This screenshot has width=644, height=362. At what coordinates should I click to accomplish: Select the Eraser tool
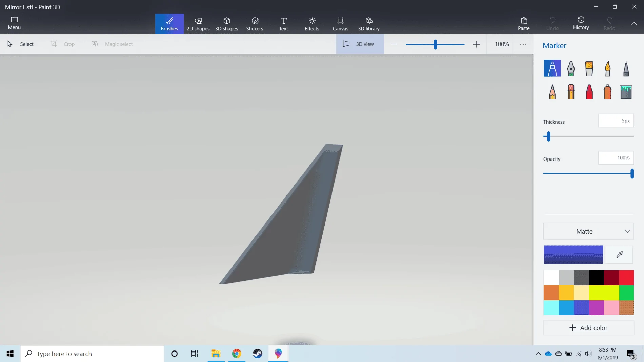pyautogui.click(x=571, y=92)
